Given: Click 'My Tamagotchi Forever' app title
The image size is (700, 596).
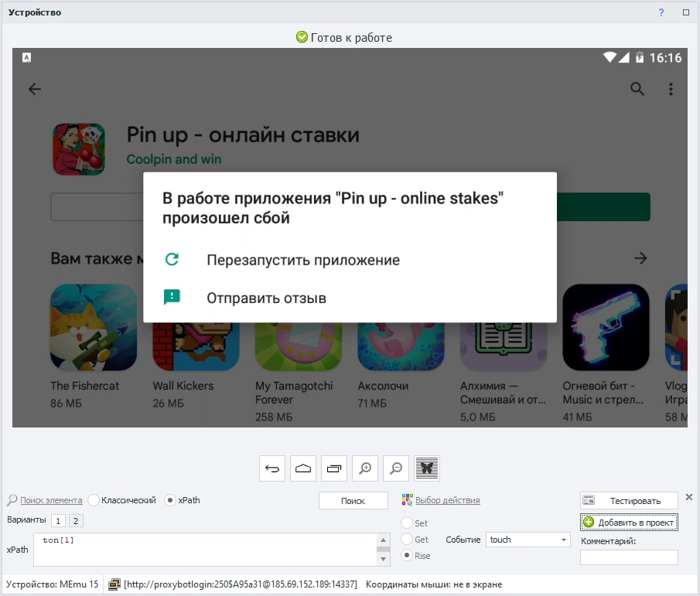Looking at the screenshot, I should pos(294,393).
